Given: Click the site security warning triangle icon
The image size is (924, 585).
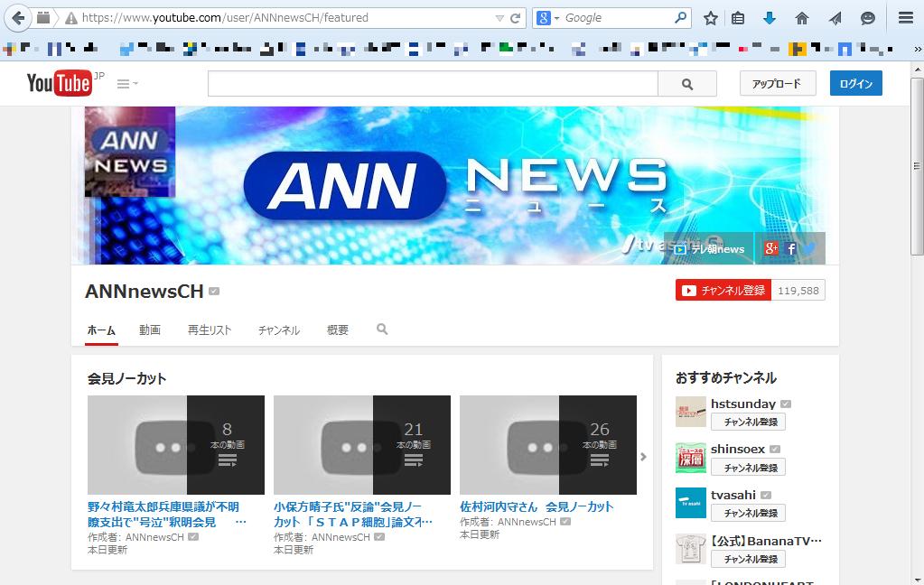Looking at the screenshot, I should (x=70, y=18).
